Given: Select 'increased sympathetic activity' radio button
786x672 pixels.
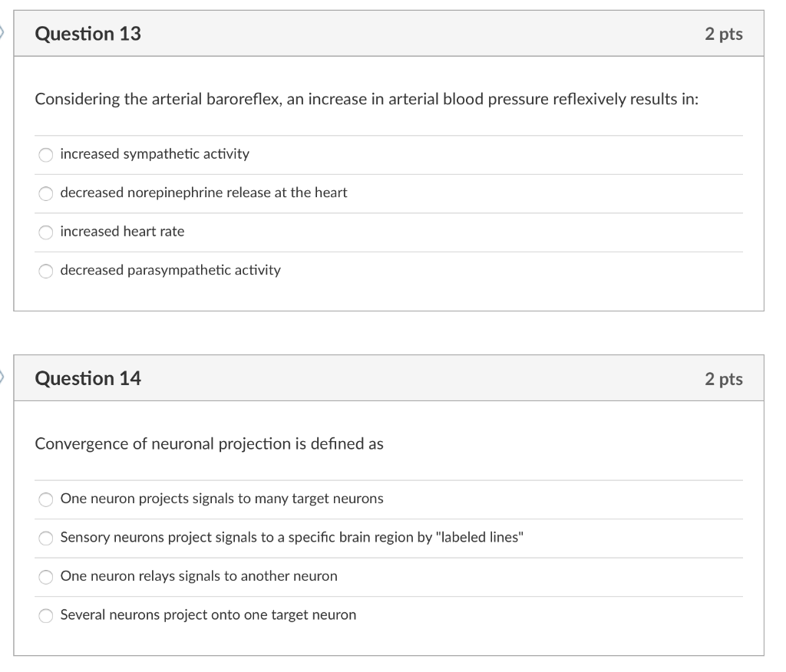Looking at the screenshot, I should pos(45,155).
